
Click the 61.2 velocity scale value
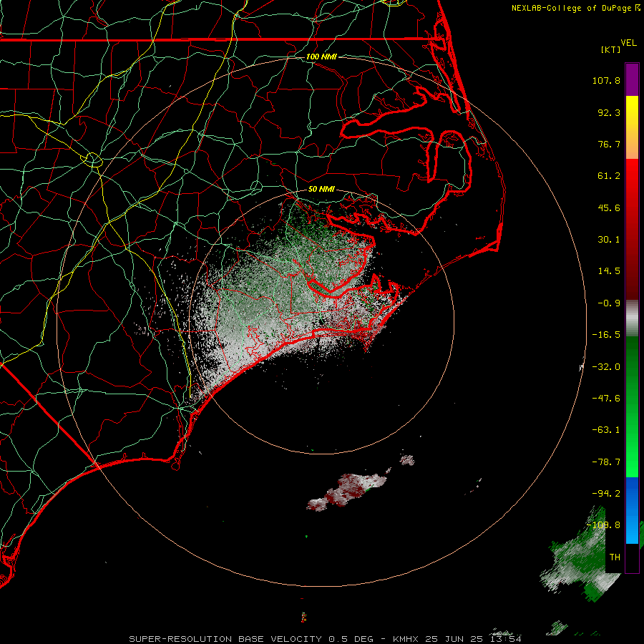pyautogui.click(x=609, y=176)
